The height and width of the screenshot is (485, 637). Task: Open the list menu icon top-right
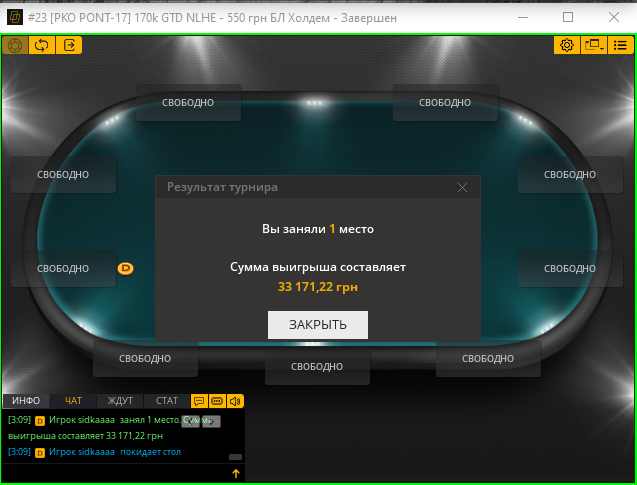620,45
